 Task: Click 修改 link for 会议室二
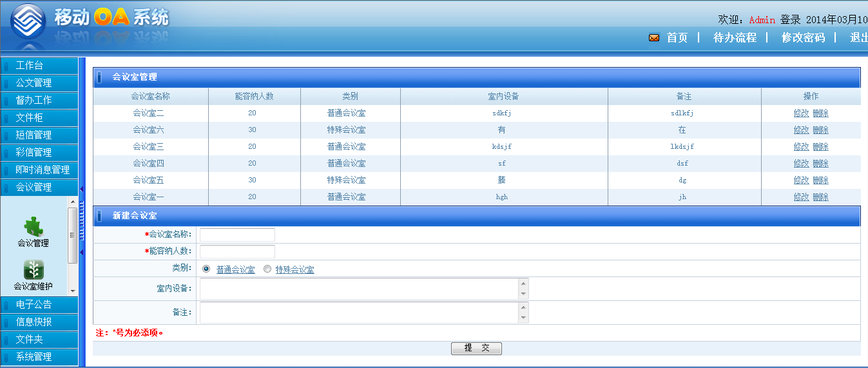tap(801, 113)
